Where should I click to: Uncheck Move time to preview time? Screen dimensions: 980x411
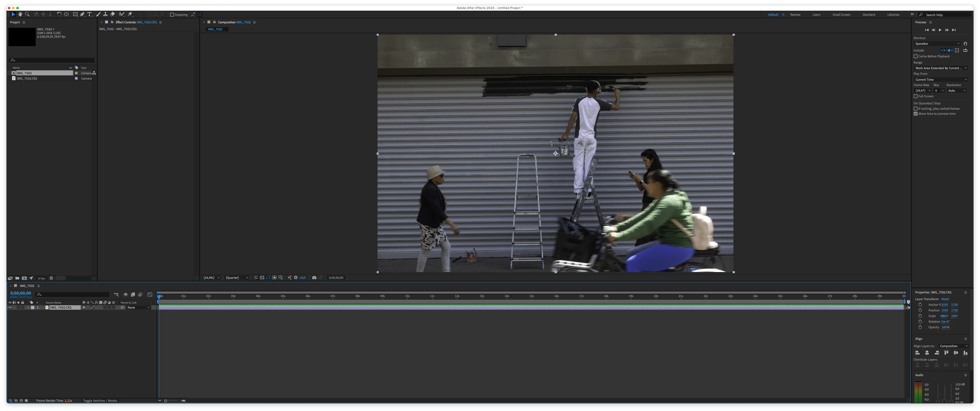coord(916,114)
